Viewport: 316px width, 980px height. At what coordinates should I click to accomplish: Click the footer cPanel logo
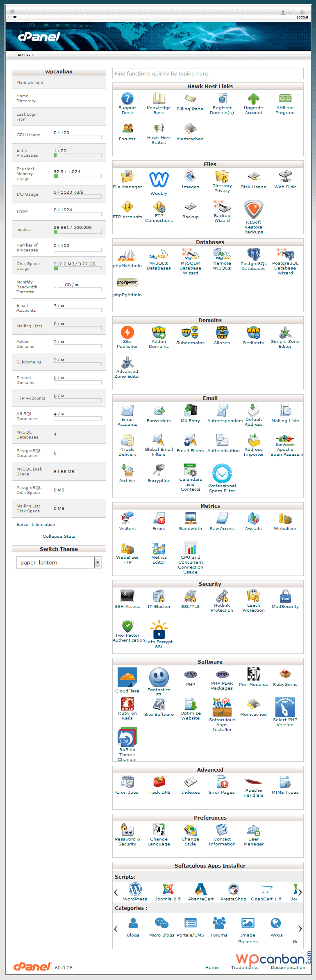[x=32, y=966]
